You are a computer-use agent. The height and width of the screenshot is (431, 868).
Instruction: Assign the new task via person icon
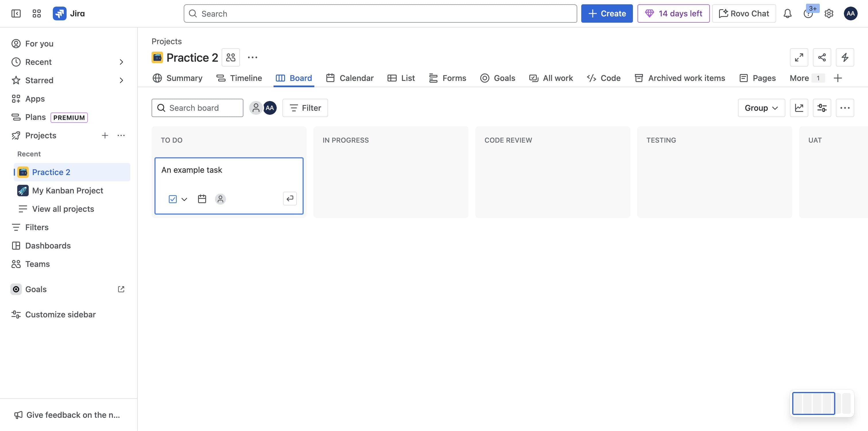point(220,199)
